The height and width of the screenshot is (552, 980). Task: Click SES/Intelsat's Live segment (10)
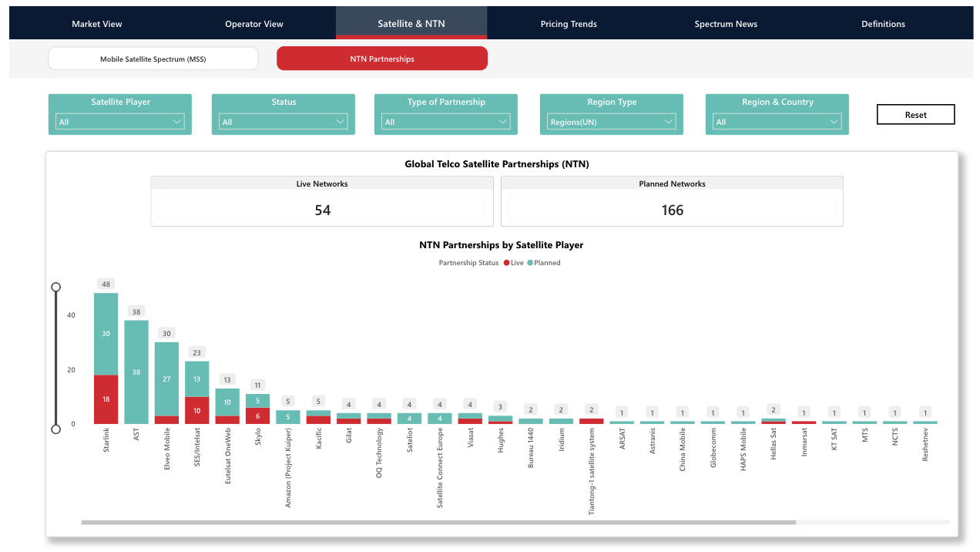(x=197, y=411)
